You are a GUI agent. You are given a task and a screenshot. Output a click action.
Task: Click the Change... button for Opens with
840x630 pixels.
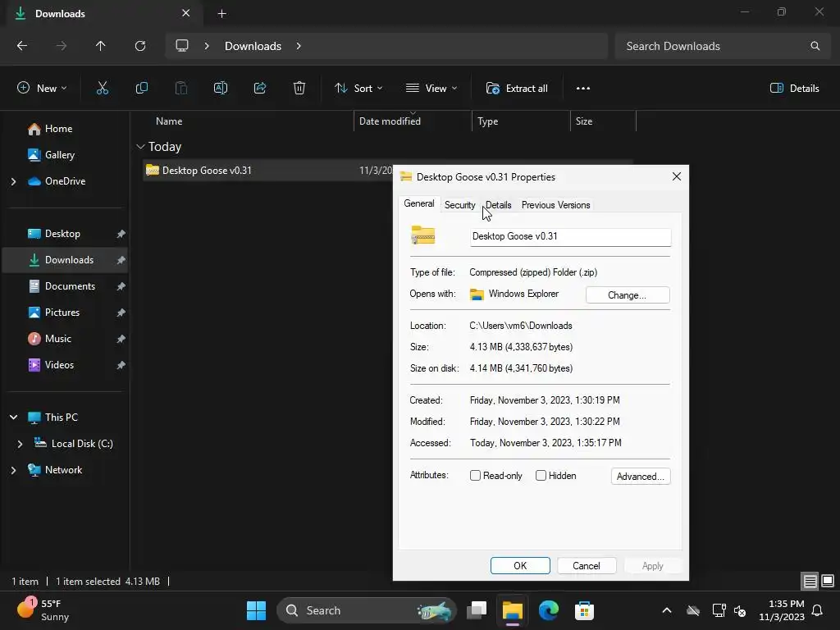point(628,295)
